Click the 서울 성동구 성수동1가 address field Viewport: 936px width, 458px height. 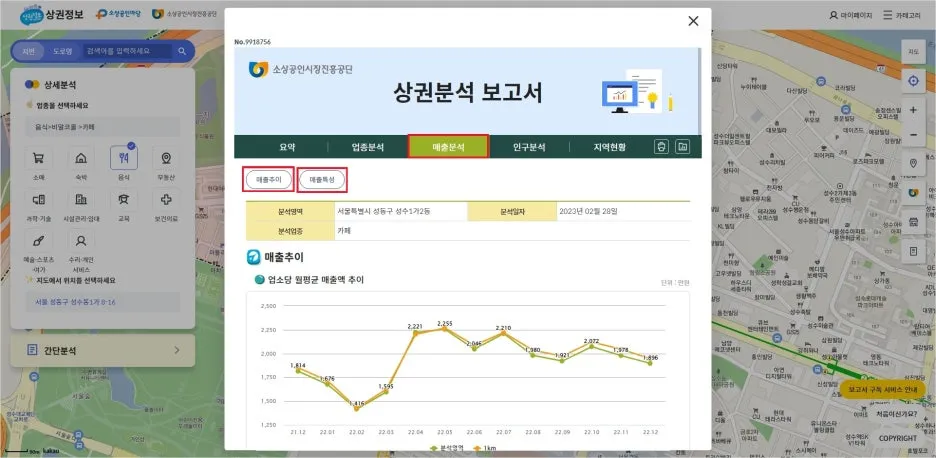103,302
